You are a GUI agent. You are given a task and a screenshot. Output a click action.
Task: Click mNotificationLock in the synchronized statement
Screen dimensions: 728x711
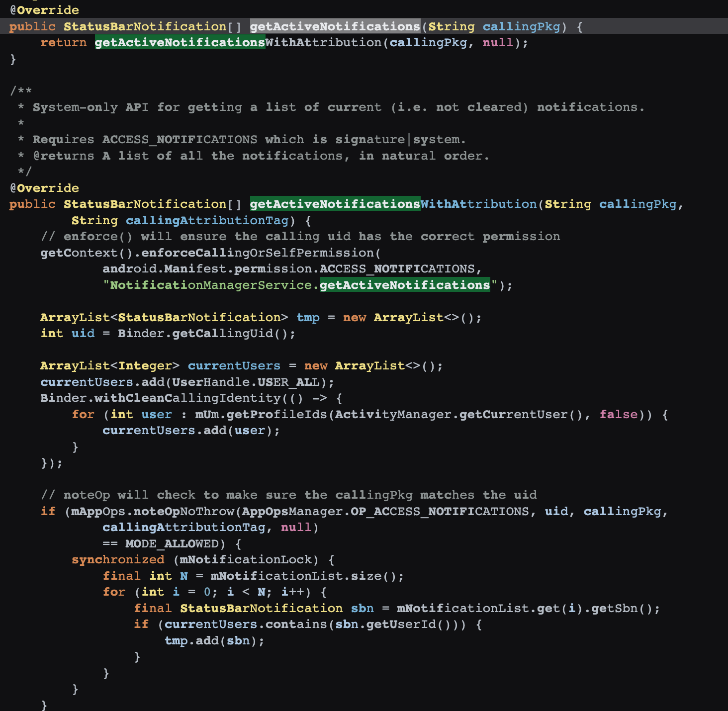[x=246, y=560]
